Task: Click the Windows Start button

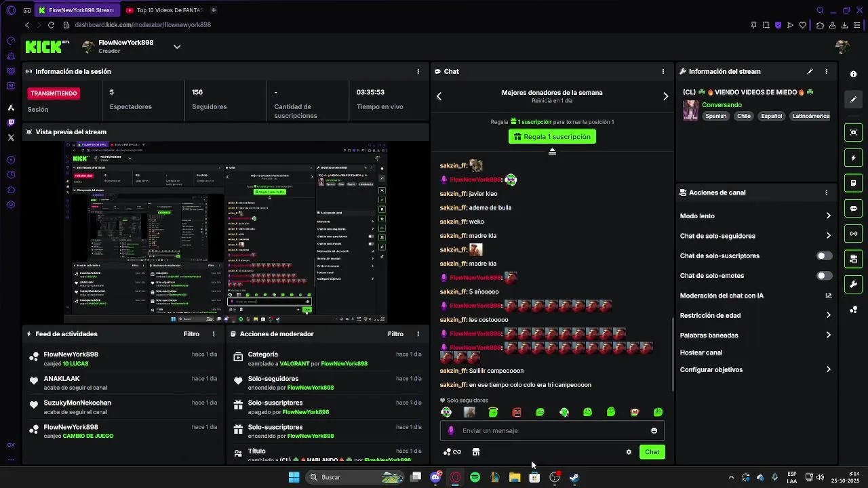Action: point(294,477)
